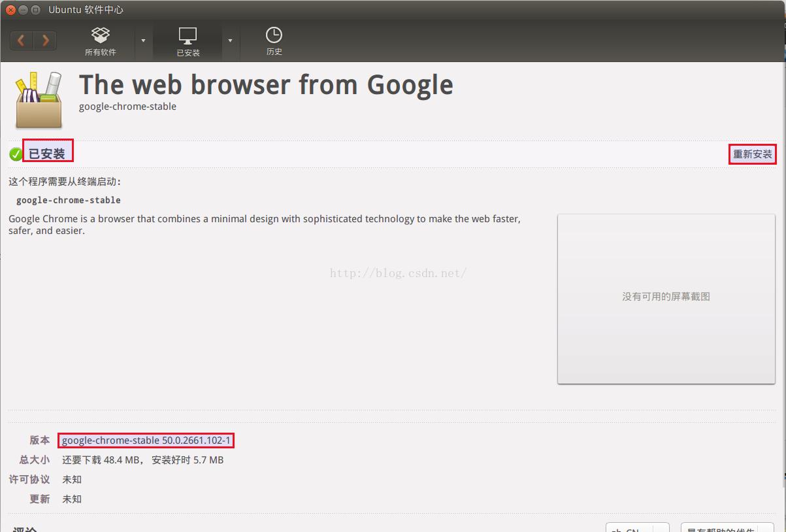
Task: Click the window title "Ubuntu 软件中心"
Action: coord(86,10)
